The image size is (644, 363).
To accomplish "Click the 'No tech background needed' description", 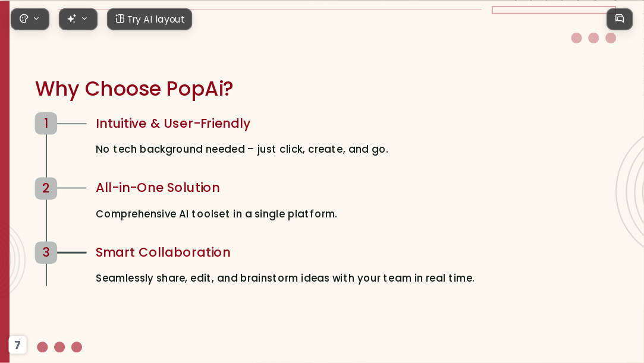I will pos(242,149).
